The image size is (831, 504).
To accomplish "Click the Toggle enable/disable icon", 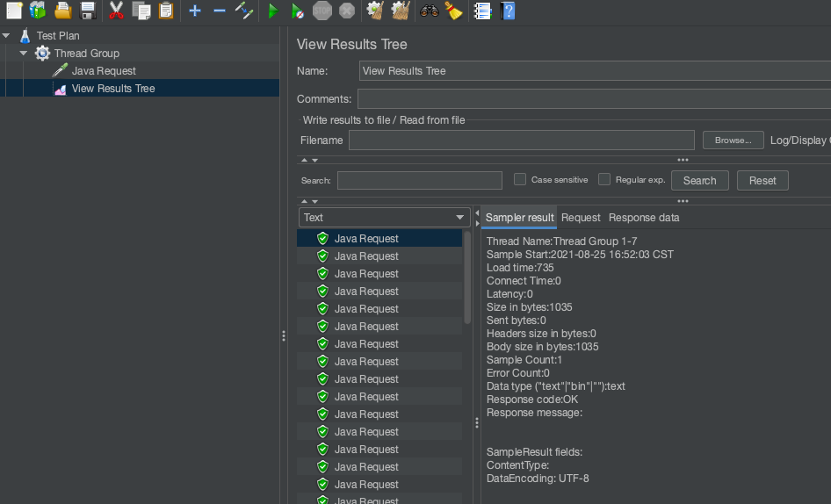I will tap(244, 11).
